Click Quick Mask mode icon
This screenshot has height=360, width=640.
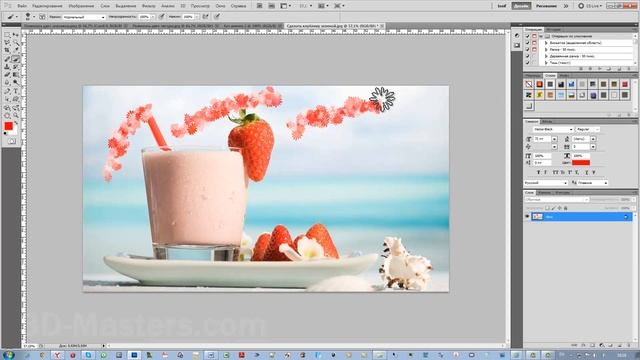coord(11,141)
